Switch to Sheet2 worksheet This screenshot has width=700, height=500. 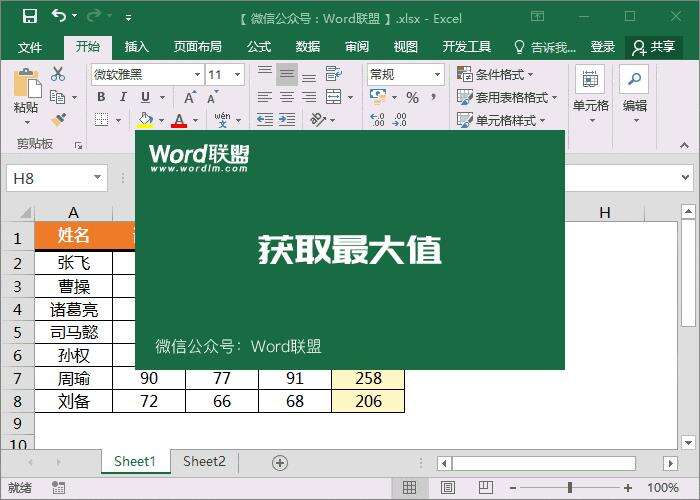(204, 462)
